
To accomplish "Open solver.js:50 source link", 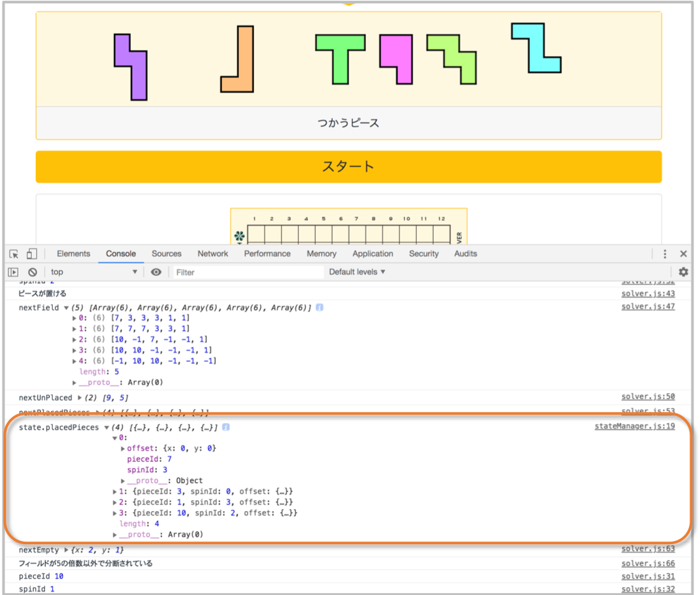I will [648, 396].
